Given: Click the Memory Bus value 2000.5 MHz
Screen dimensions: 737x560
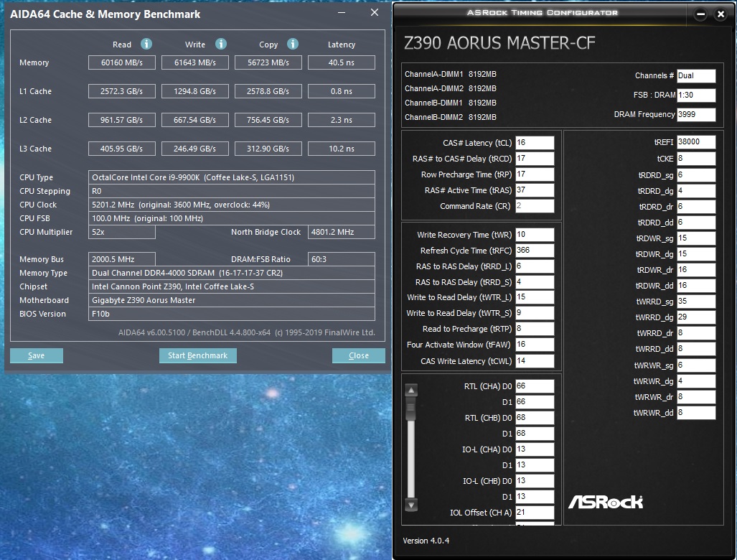Looking at the screenshot, I should pyautogui.click(x=122, y=259).
